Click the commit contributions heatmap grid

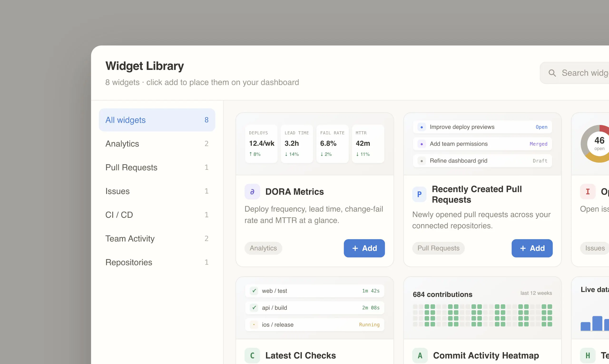pyautogui.click(x=482, y=315)
